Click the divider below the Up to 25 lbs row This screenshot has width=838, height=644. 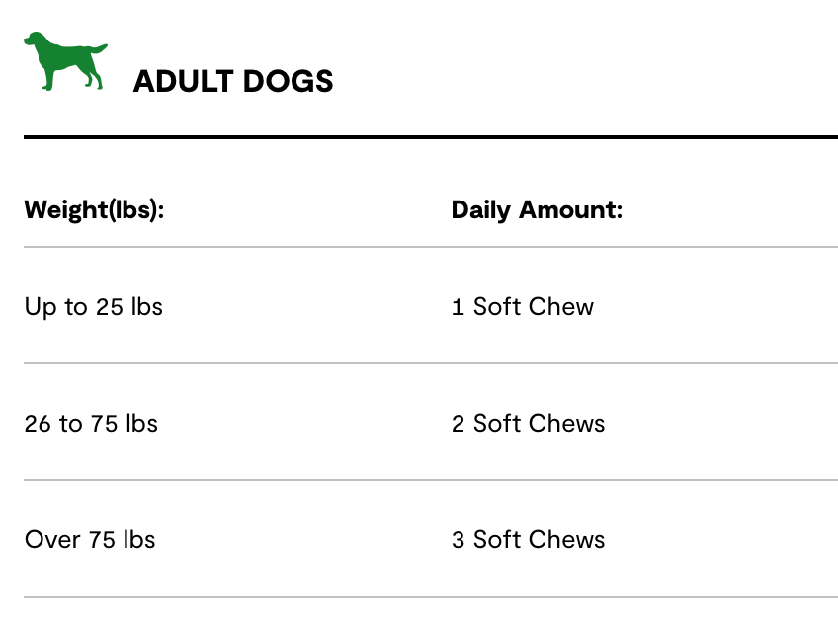431,363
